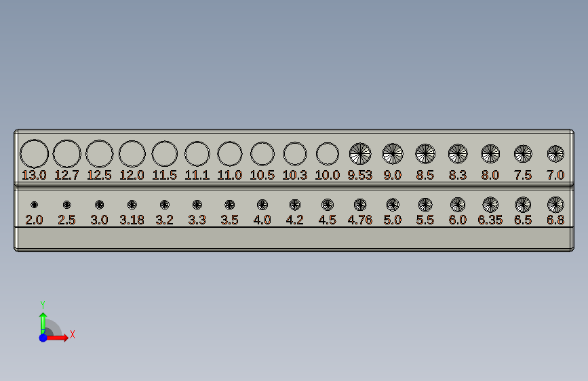This screenshot has width=588, height=381.
Task: Select the drilled hole above the 8.5 label
Action: 425,154
